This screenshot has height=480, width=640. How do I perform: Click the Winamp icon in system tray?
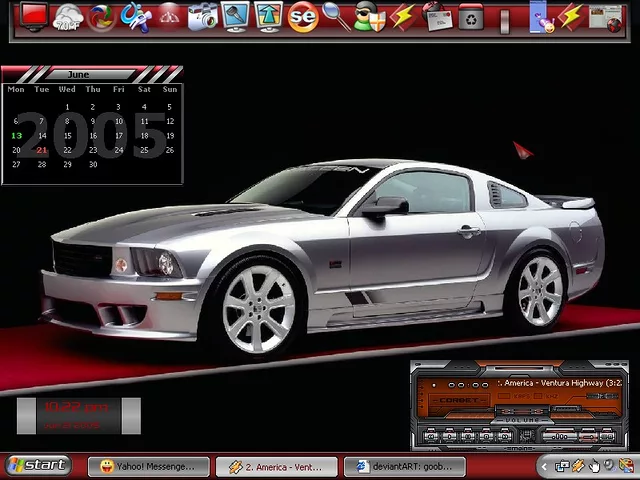tap(578, 466)
